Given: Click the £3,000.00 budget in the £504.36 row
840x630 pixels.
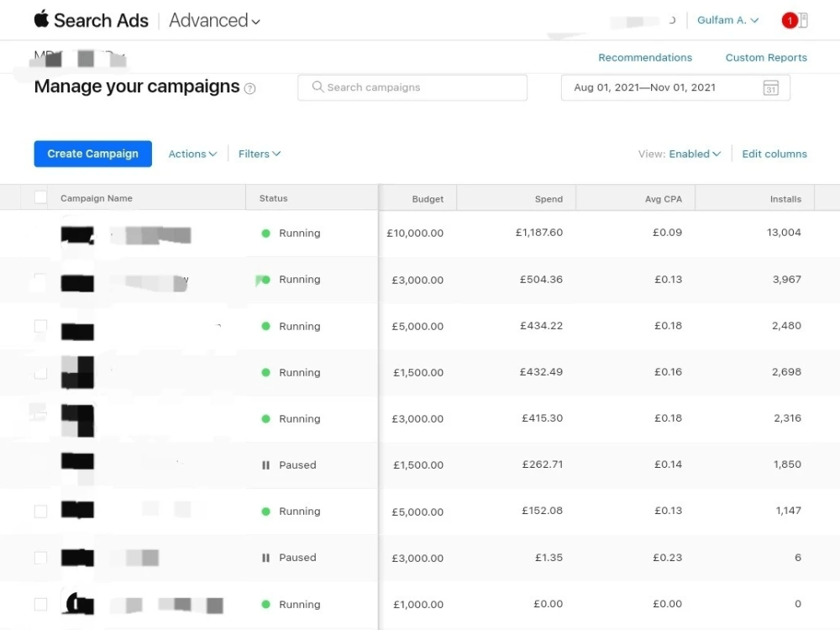Looking at the screenshot, I should (x=417, y=280).
